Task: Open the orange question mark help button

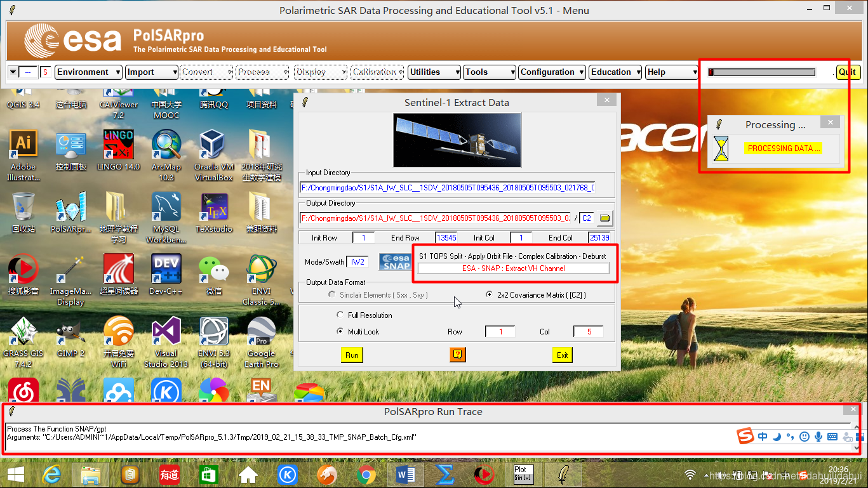Action: pos(457,355)
